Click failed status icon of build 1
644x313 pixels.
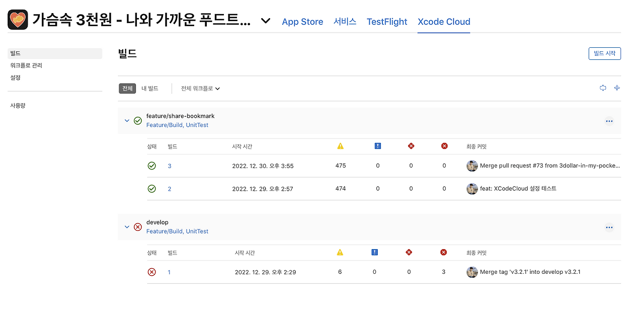(x=151, y=272)
